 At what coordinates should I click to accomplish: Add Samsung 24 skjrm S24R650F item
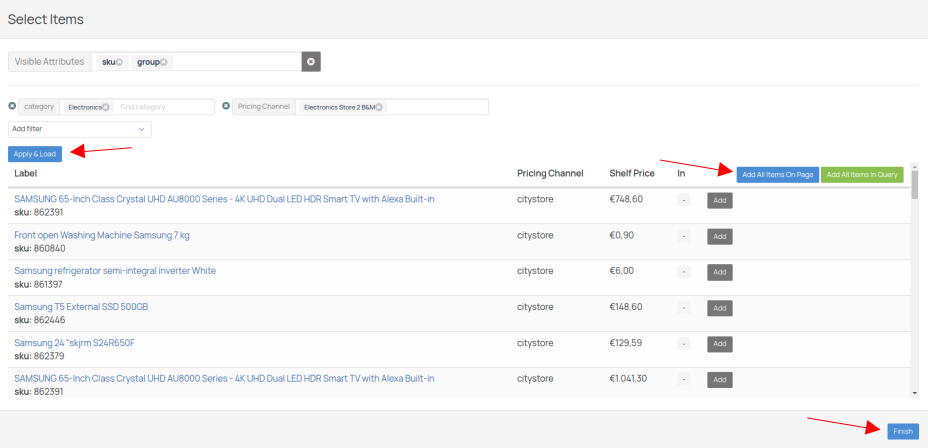click(x=720, y=344)
